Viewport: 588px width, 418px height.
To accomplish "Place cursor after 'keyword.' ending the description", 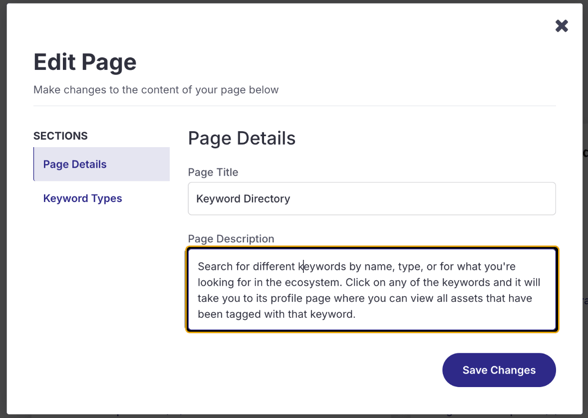I will (x=356, y=314).
